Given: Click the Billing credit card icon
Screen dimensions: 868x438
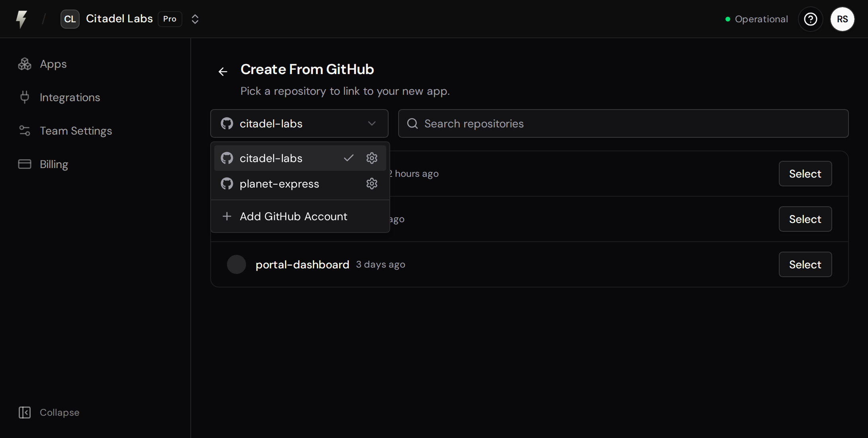Looking at the screenshot, I should (25, 164).
